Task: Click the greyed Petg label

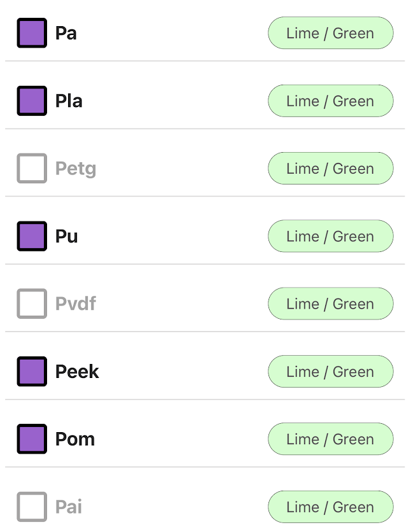Action: coord(76,169)
